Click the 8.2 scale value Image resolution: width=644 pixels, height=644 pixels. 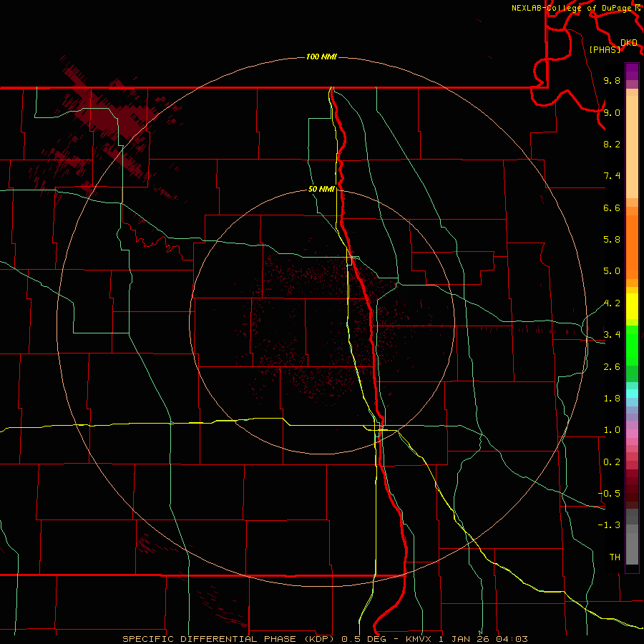point(612,144)
